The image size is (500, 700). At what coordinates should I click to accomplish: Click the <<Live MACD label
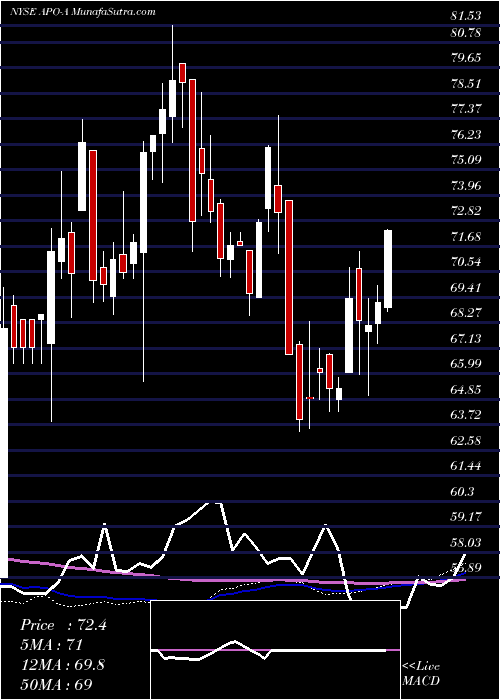(x=421, y=673)
